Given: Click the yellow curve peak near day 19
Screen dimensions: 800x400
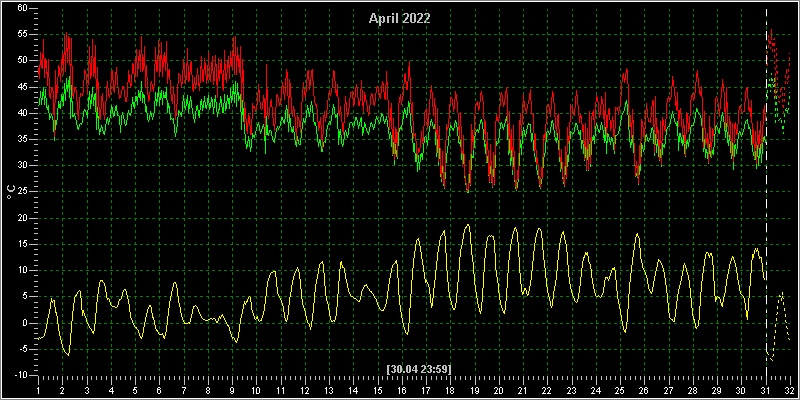Looking at the screenshot, I should click(468, 224).
